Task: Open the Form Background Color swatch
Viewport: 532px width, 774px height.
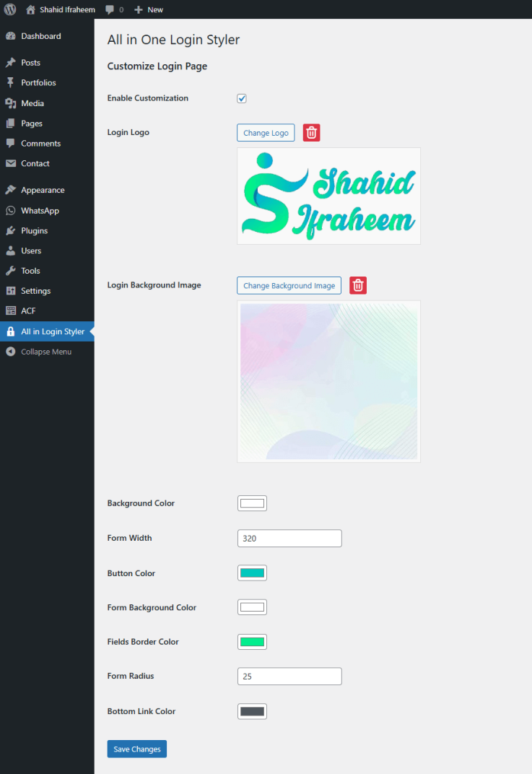Action: pyautogui.click(x=252, y=607)
